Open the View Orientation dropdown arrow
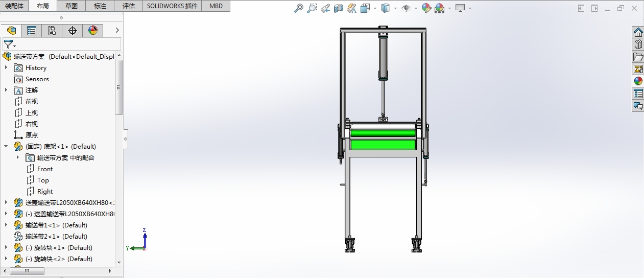This screenshot has height=278, width=644. tap(375, 9)
